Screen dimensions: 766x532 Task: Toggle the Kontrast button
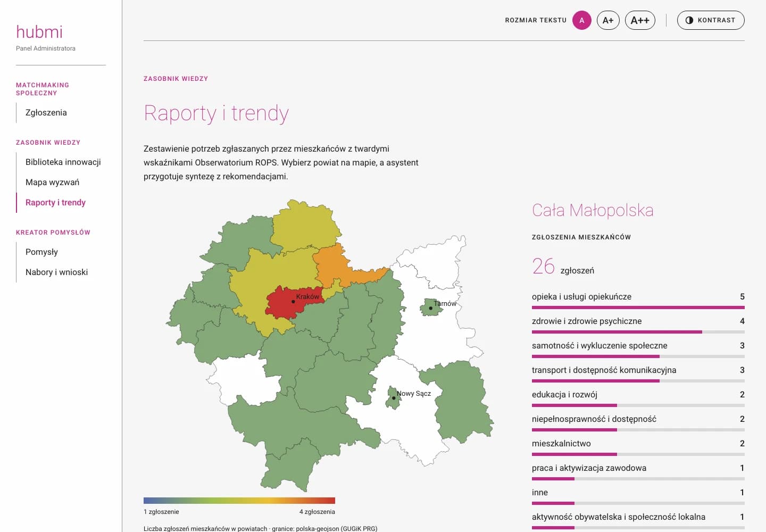[x=711, y=20]
